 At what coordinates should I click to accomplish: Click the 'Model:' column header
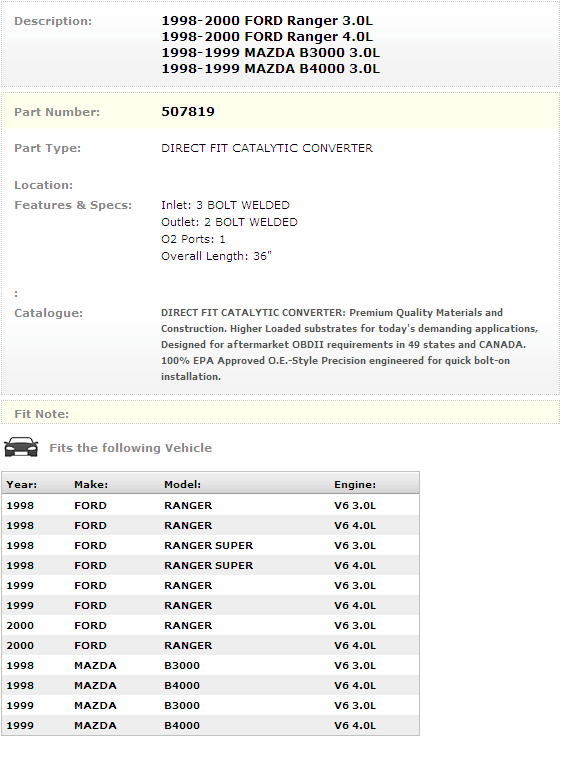coord(183,484)
